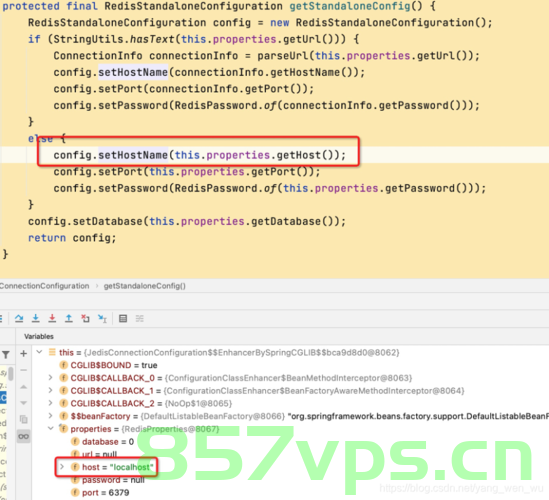Screen dimensions: 549x500
Task: Click the Duplicate Watch copy icon
Action: pos(23,419)
